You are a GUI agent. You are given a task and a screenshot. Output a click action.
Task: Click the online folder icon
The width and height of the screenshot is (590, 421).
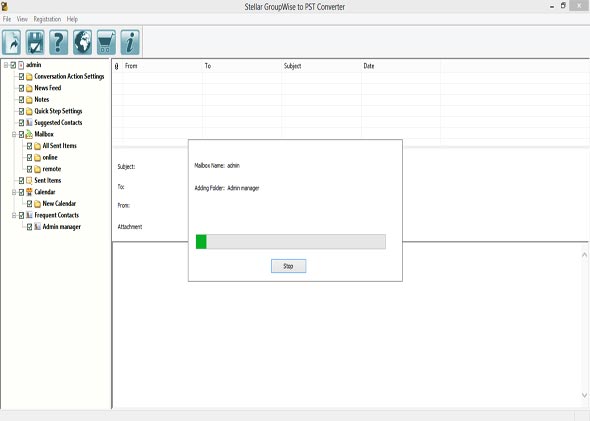pos(38,158)
